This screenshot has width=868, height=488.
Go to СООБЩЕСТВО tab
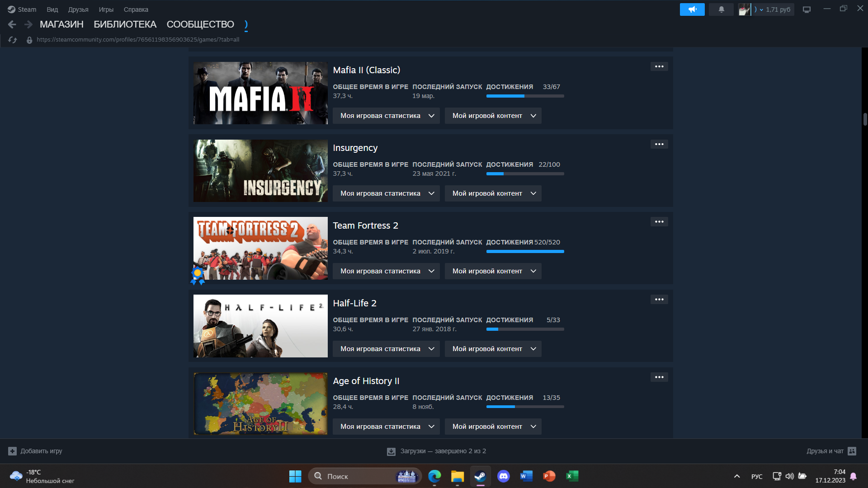pos(200,24)
